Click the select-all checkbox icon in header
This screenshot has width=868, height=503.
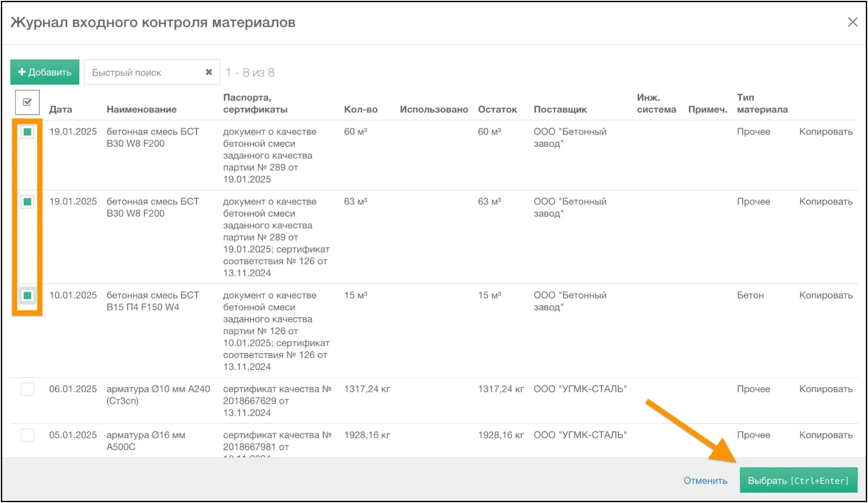[x=27, y=102]
